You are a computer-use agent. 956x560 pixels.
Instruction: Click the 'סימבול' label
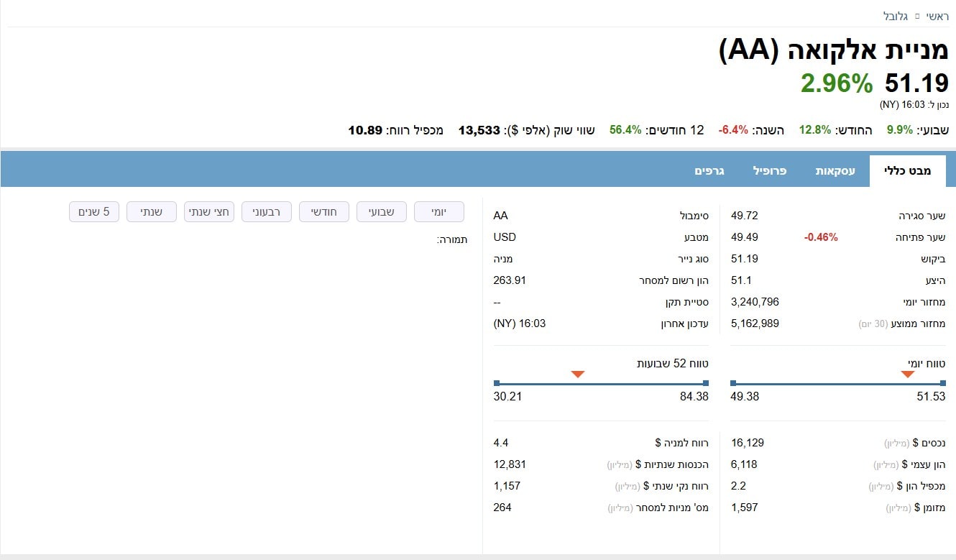tap(694, 216)
